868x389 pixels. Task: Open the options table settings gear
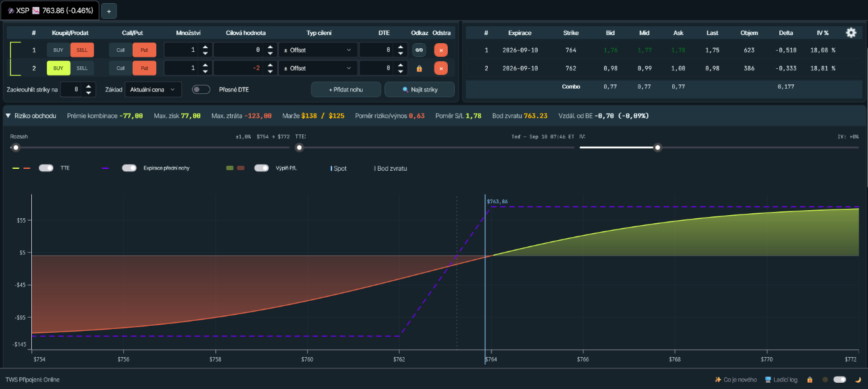[x=850, y=33]
